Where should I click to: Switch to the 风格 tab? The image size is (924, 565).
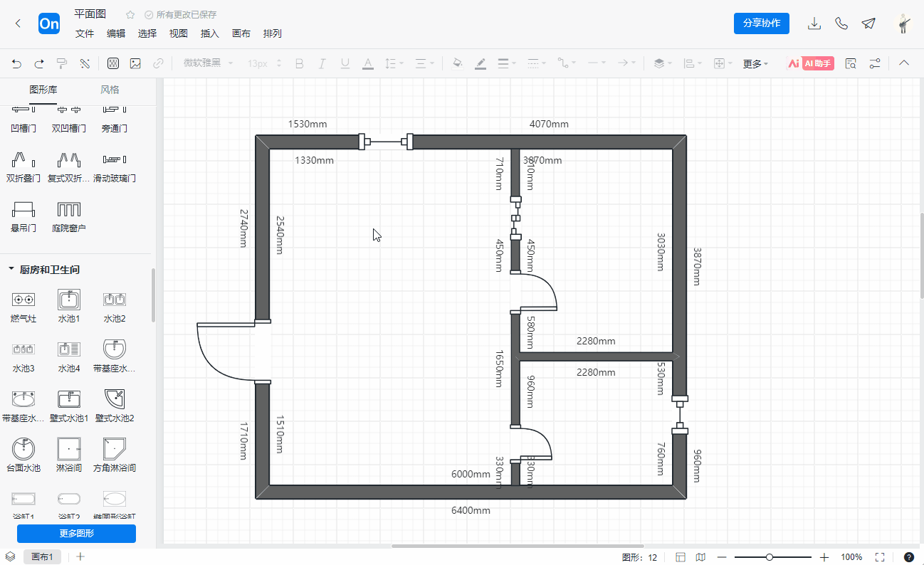pyautogui.click(x=110, y=90)
